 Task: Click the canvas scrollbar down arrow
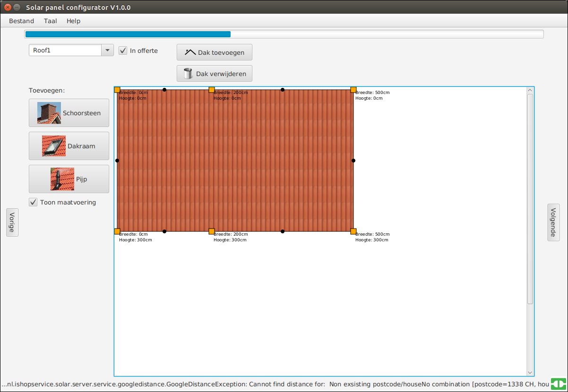530,373
